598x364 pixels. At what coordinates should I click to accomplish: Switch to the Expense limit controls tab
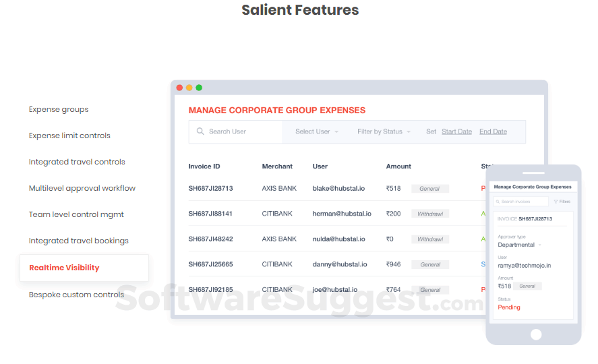coord(69,135)
